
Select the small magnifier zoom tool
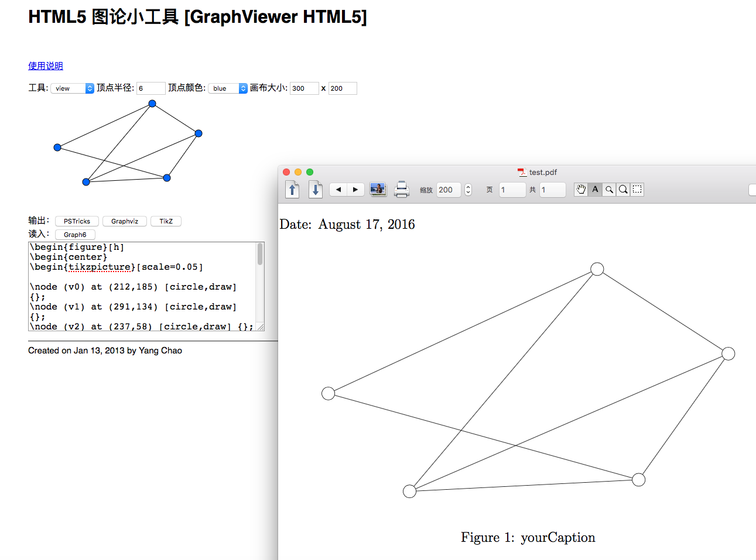(x=609, y=190)
